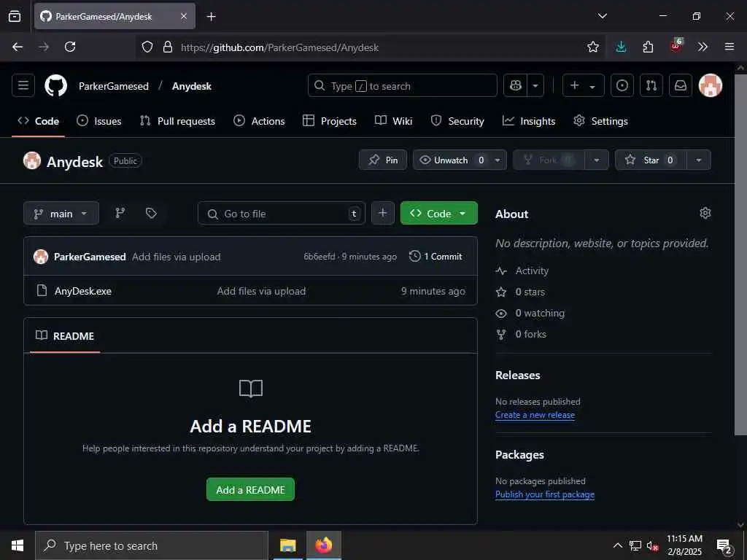Expand the Fork options dropdown arrow

pos(597,160)
